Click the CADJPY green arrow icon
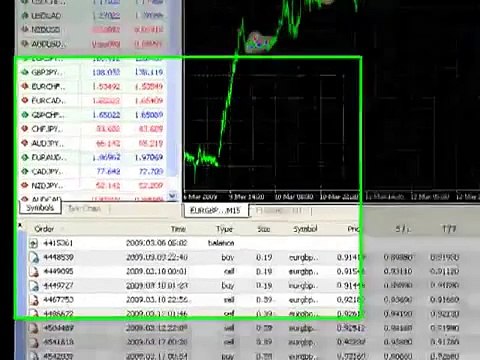 (x=25, y=171)
